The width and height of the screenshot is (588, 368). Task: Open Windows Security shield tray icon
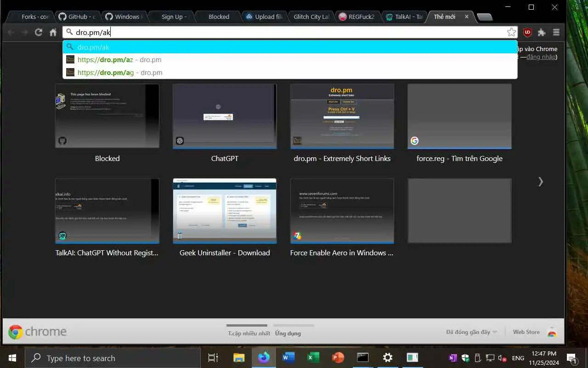click(465, 358)
